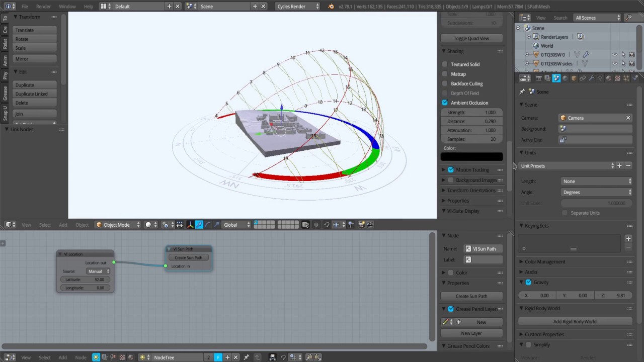Enable Backface Culling checkbox
Screen dimensions: 644x362
(445, 83)
